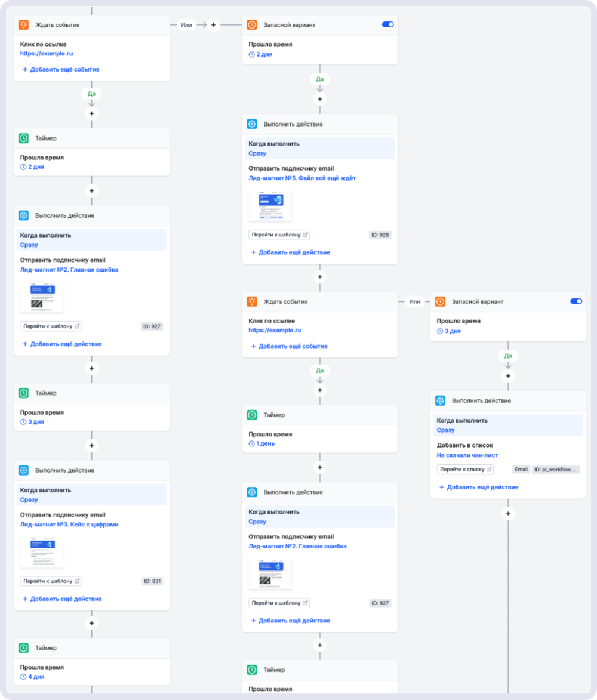Click the plus button right after the top Или arrow
Image resolution: width=597 pixels, height=700 pixels.
(x=214, y=25)
